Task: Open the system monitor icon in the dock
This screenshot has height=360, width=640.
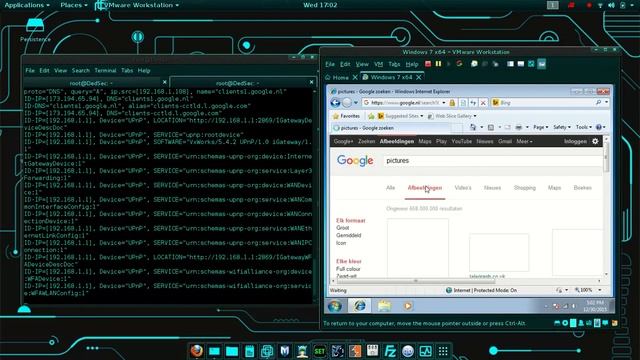Action: pyautogui.click(x=425, y=351)
